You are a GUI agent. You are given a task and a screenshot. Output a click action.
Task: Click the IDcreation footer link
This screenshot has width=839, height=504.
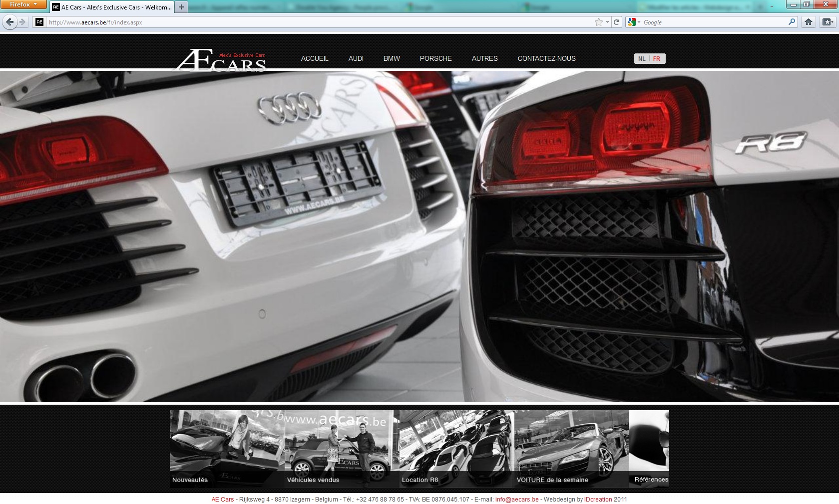[x=598, y=500]
